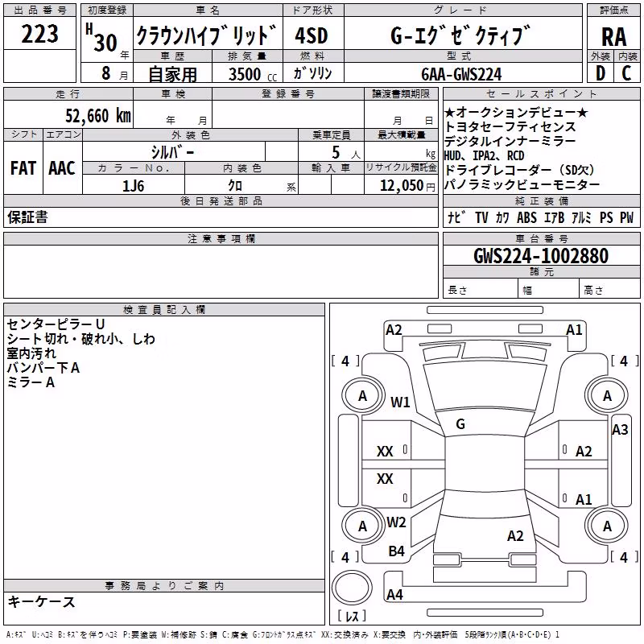Select A2 mark on trunk lid
The height and width of the screenshot is (644, 644).
click(x=515, y=536)
